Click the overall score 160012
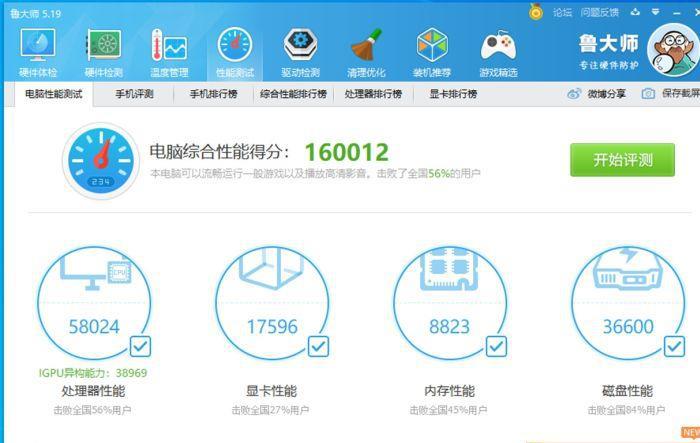700x443 pixels. (x=347, y=152)
